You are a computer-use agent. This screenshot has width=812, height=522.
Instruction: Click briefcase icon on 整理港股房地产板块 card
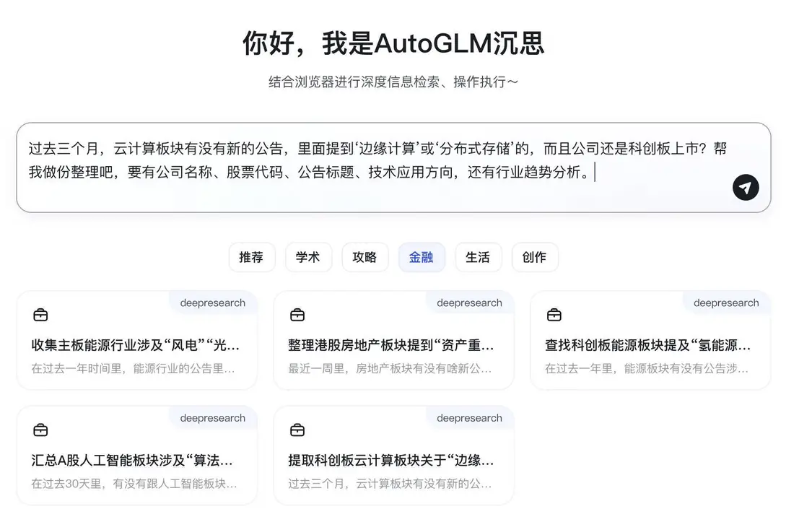297,315
